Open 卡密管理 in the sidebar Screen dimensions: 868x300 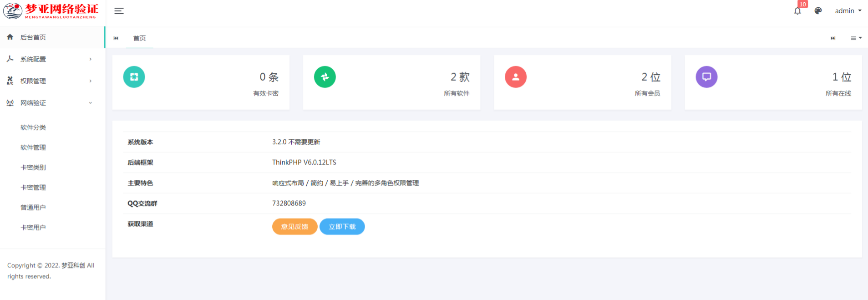point(33,188)
